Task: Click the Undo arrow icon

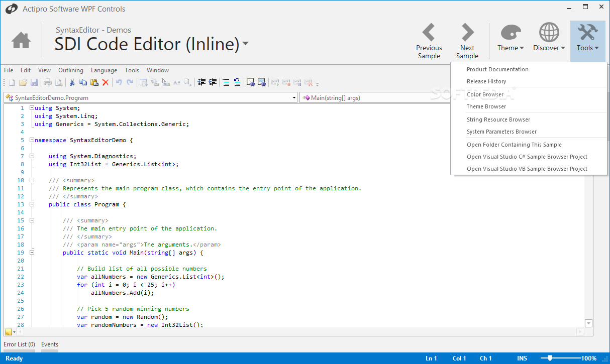Action: [119, 82]
